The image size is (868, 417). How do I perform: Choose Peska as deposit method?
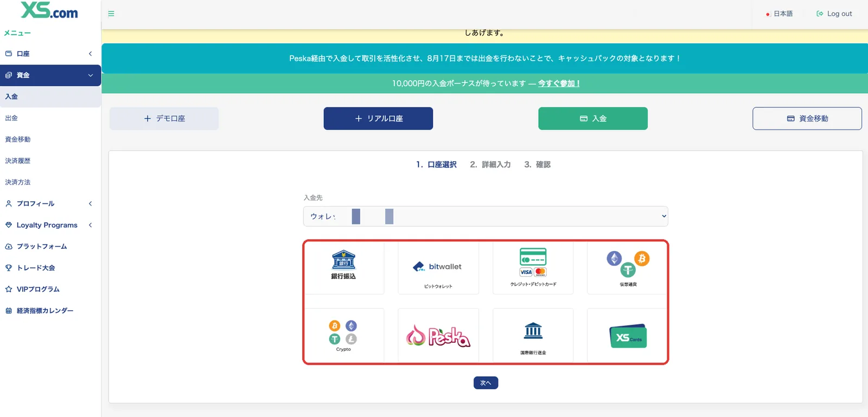pyautogui.click(x=438, y=335)
